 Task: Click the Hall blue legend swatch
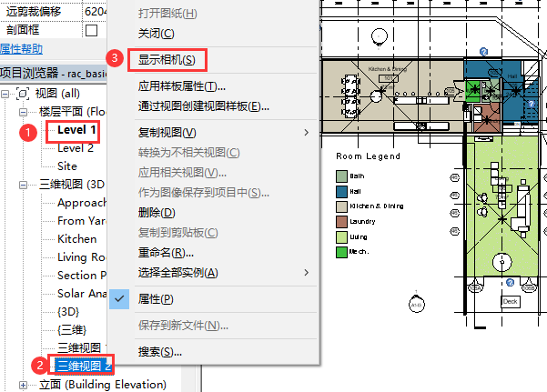(341, 191)
